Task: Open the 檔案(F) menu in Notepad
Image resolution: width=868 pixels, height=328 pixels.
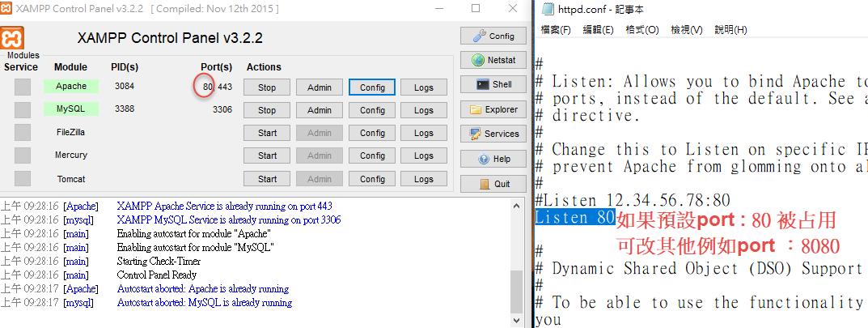Action: coord(556,30)
